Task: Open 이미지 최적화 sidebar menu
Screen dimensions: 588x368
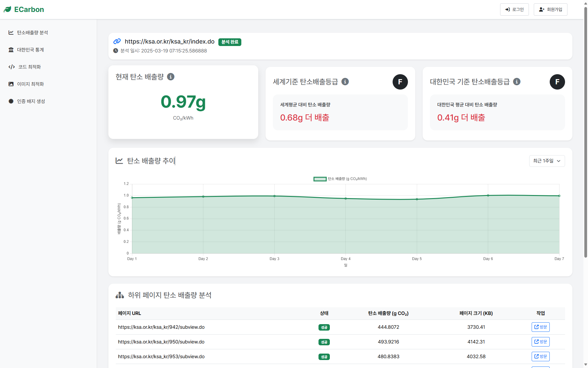Action: tap(30, 84)
